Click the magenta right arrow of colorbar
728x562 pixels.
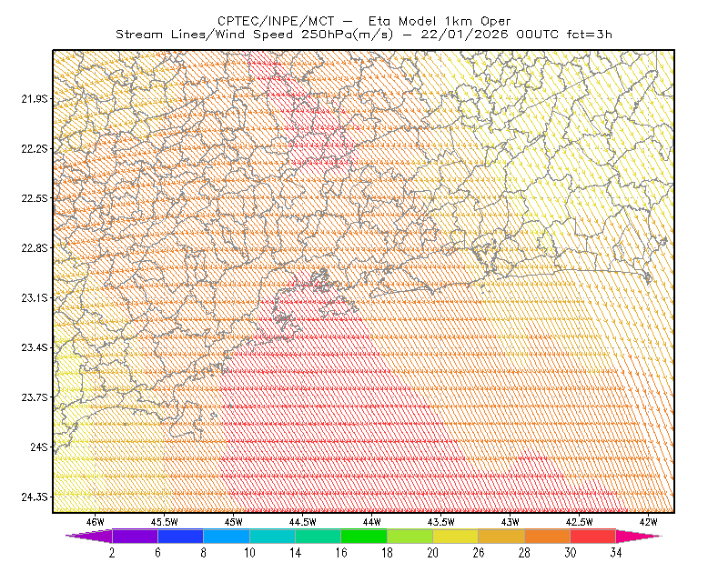[x=639, y=536]
